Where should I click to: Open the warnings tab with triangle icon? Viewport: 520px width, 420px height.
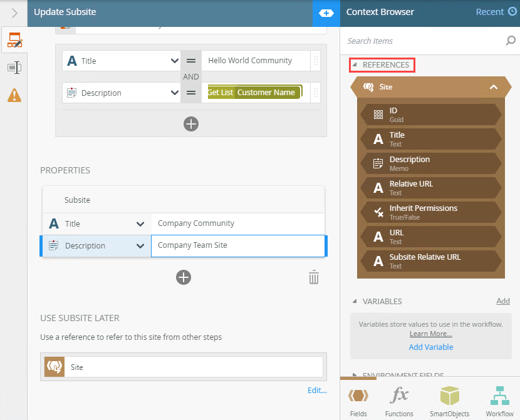[x=14, y=95]
